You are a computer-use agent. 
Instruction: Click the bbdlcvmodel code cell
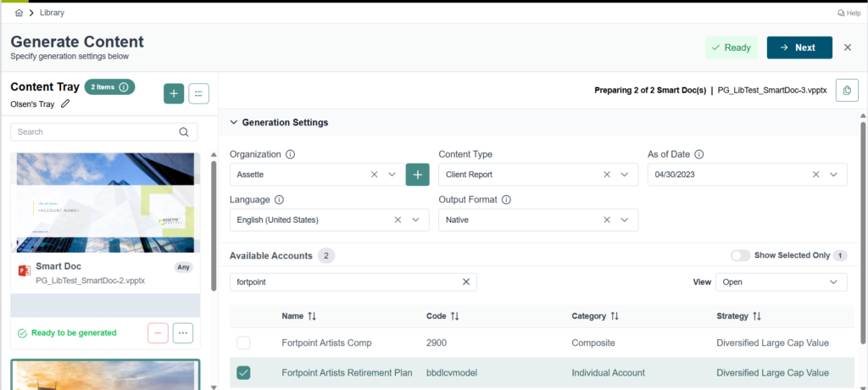coord(452,373)
